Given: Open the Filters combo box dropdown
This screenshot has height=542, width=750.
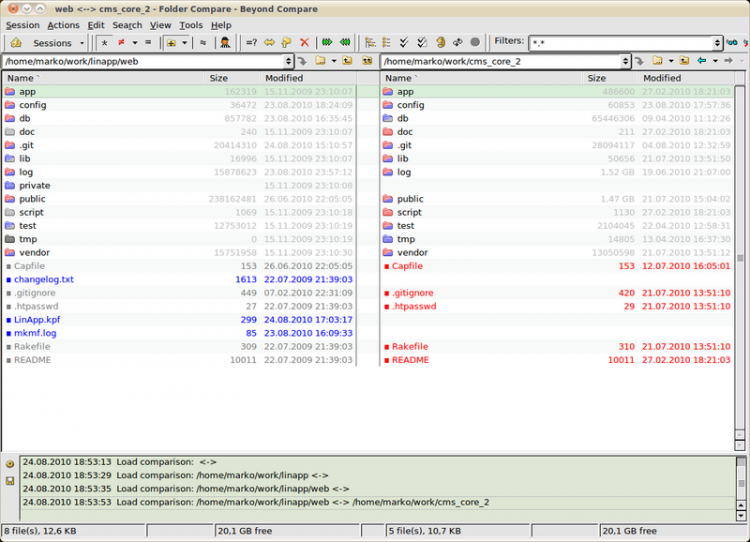Looking at the screenshot, I should click(x=717, y=43).
